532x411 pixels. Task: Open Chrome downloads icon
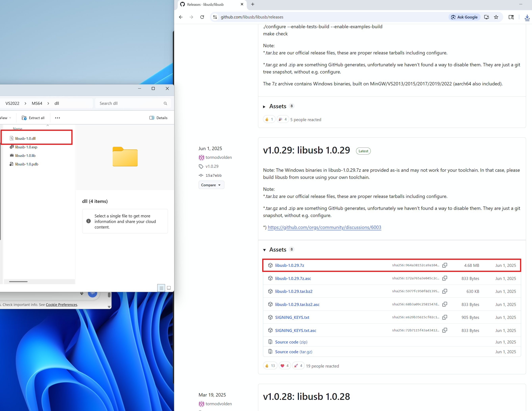527,17
